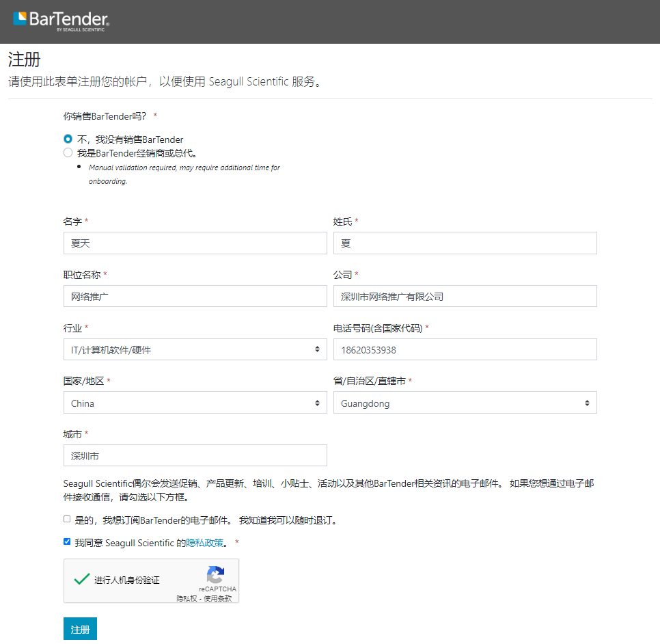Click the 'Manual validation required' note text
The height and width of the screenshot is (644, 660).
(x=184, y=174)
